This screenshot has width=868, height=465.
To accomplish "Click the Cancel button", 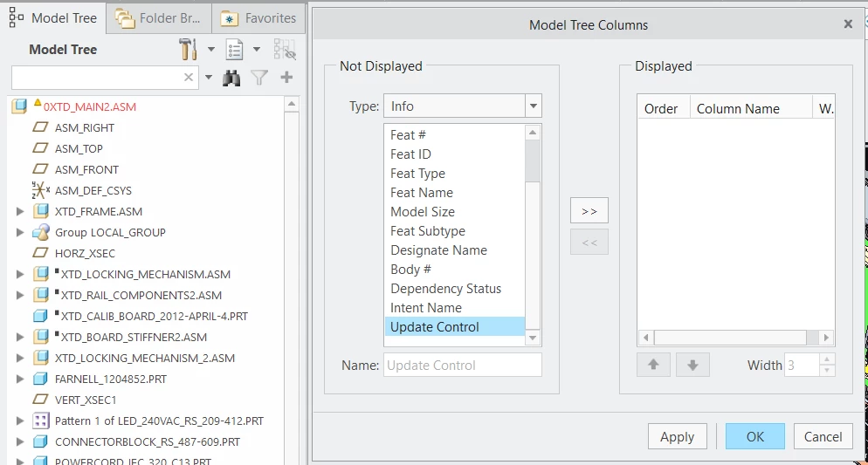I will point(823,437).
